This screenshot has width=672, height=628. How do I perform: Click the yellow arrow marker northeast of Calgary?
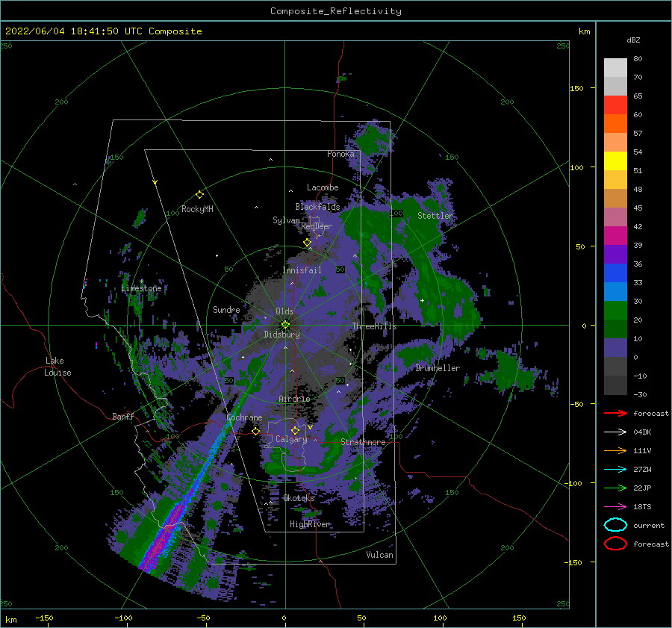click(311, 427)
